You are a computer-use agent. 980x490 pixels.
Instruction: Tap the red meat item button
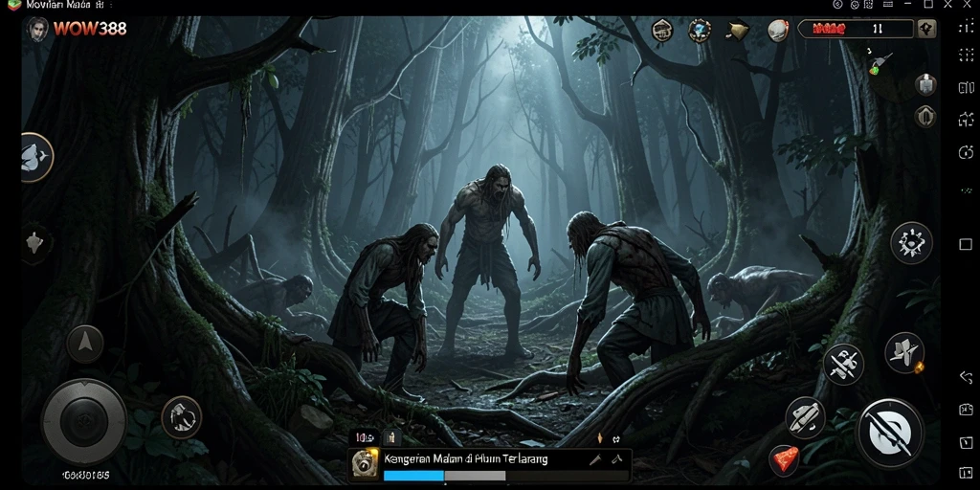pos(783,460)
